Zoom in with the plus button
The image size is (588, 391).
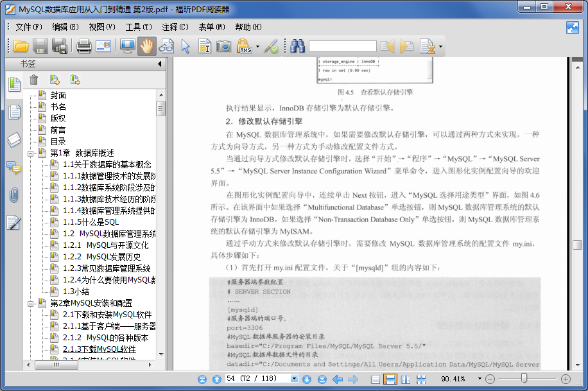coord(566,379)
